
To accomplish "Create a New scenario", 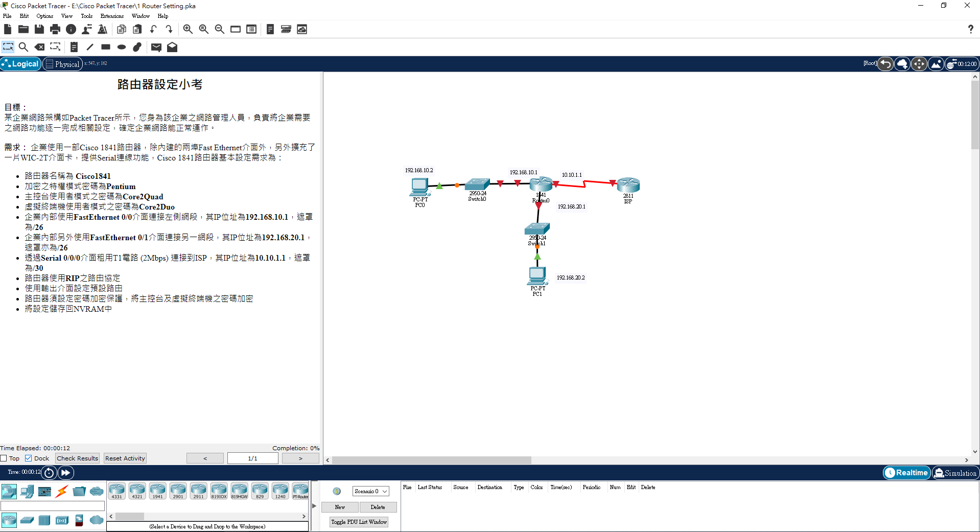I will tap(340, 507).
